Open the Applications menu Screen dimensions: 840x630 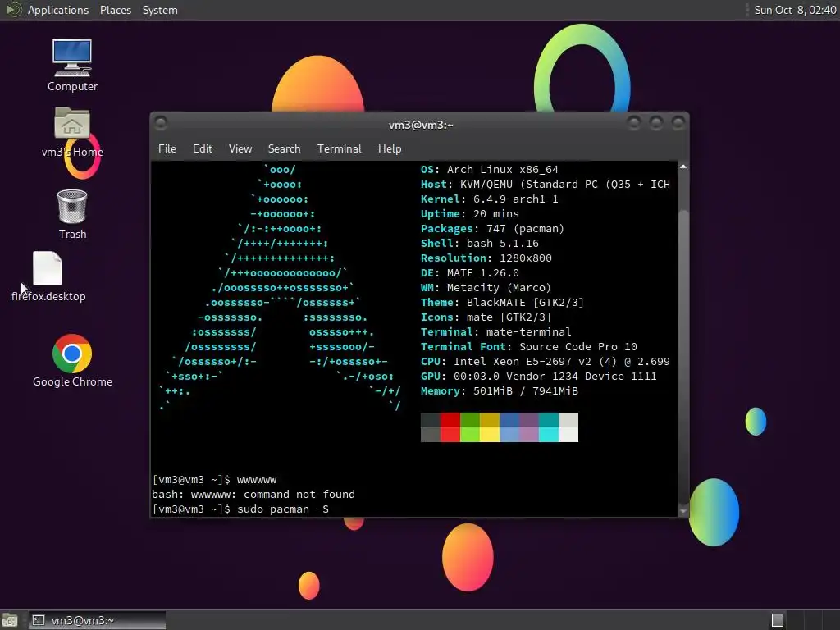pyautogui.click(x=58, y=10)
